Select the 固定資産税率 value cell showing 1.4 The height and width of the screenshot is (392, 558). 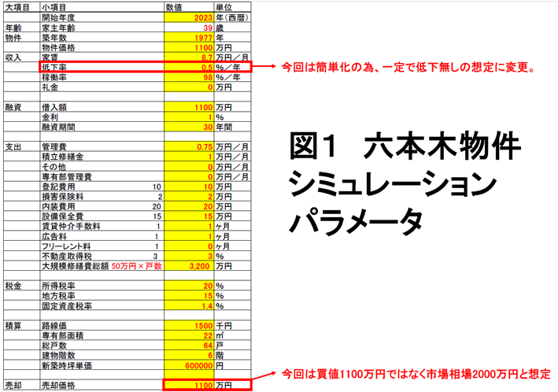189,306
